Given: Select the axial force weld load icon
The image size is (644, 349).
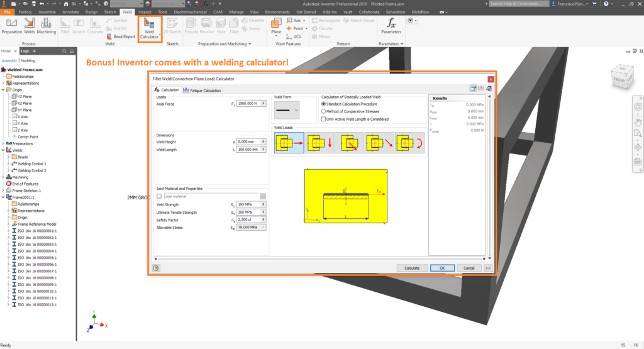Looking at the screenshot, I should (289, 143).
